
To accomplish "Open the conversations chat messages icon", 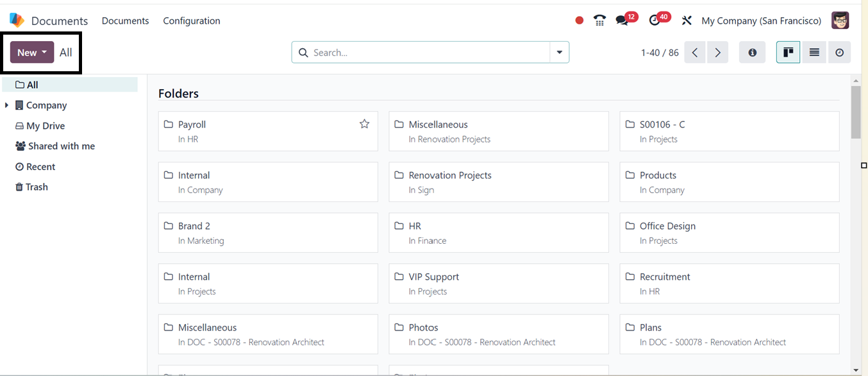I will (x=622, y=21).
